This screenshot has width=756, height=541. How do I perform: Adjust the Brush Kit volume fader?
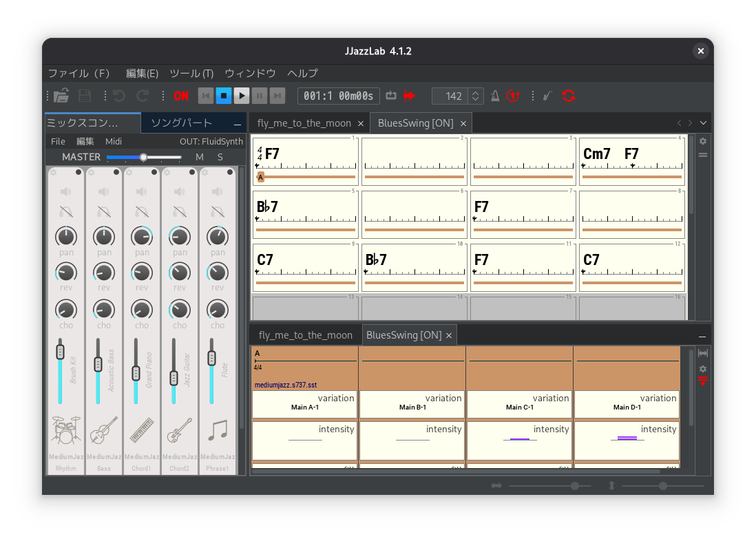tap(61, 352)
